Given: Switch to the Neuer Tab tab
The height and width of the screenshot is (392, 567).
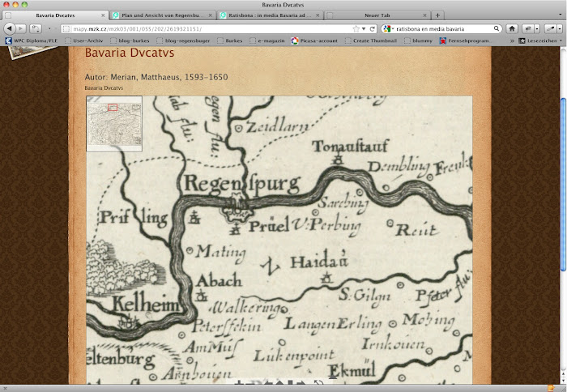Looking at the screenshot, I should pyautogui.click(x=377, y=15).
